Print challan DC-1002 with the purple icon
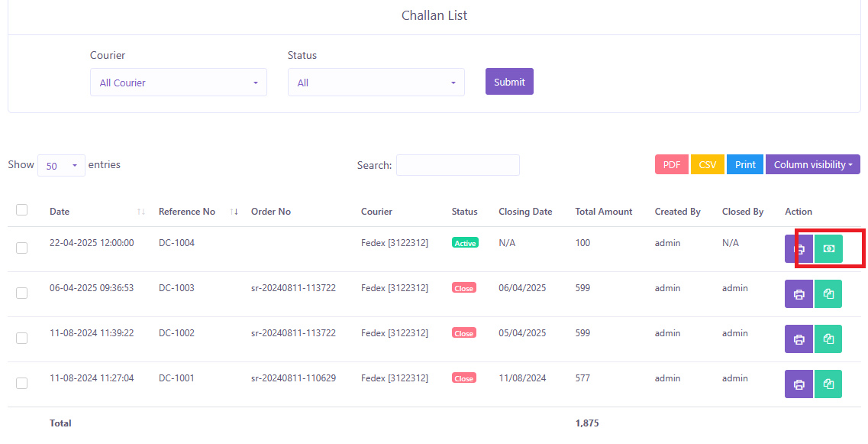 [x=799, y=339]
